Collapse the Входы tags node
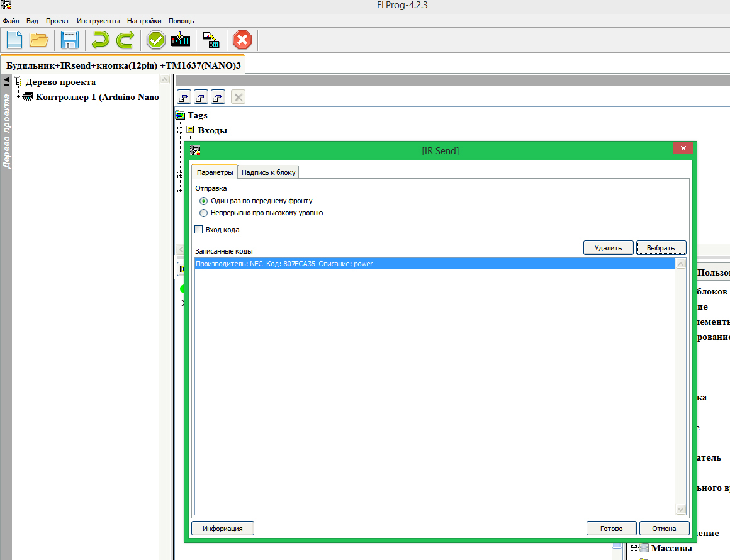 [181, 130]
